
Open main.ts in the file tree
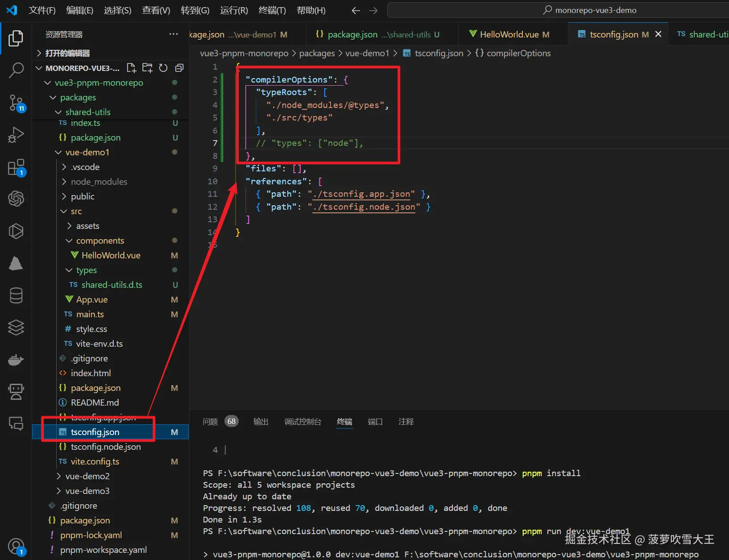[110, 314]
